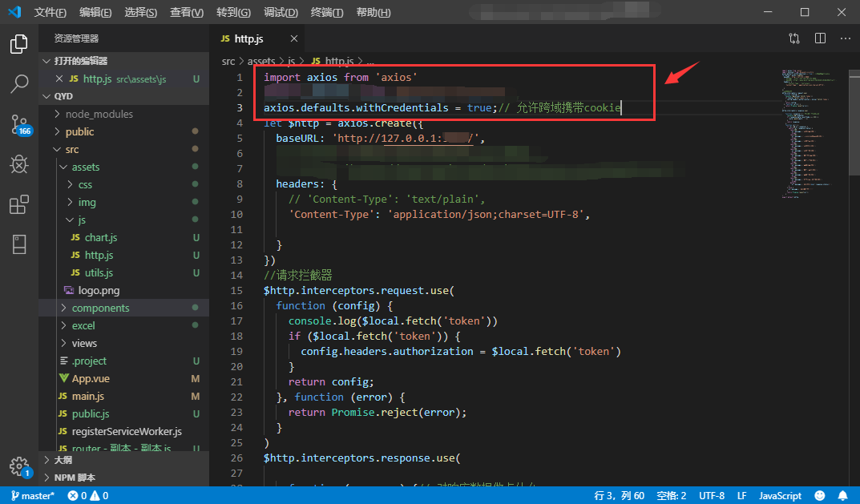Click the Manage gear icon at bottom-left
Viewport: 860px width, 504px height.
(x=20, y=466)
